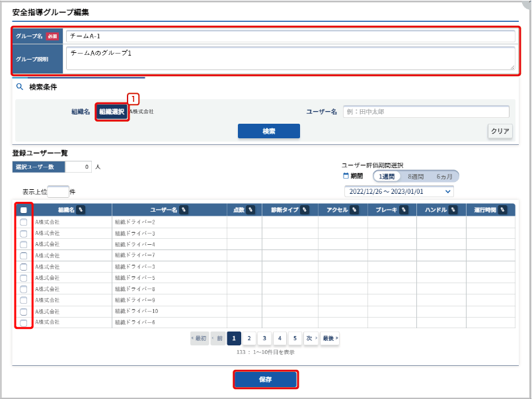
Task: Toggle the select-all checkbox in table header
Action: [23, 210]
